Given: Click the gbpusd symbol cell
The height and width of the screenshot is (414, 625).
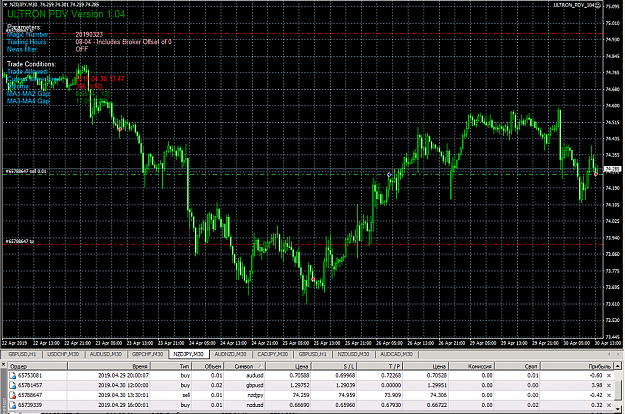Looking at the screenshot, I should (254, 385).
